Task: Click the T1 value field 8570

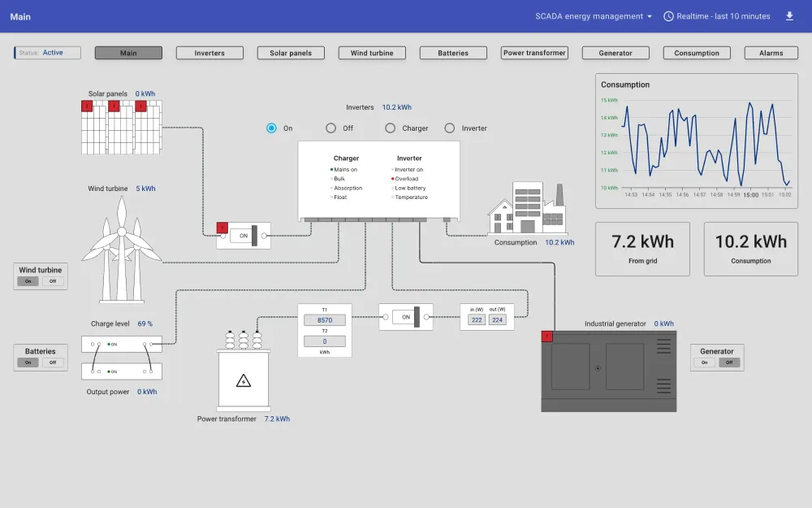Action: tap(325, 319)
